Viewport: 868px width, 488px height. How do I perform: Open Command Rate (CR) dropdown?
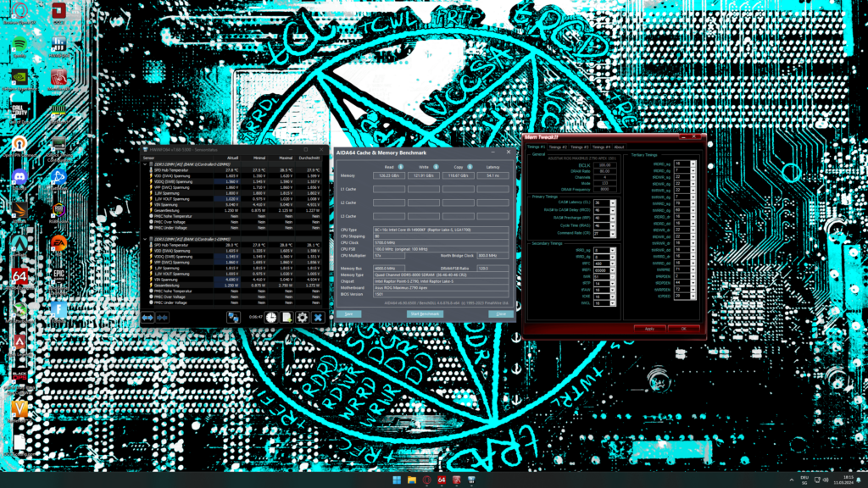click(x=613, y=234)
